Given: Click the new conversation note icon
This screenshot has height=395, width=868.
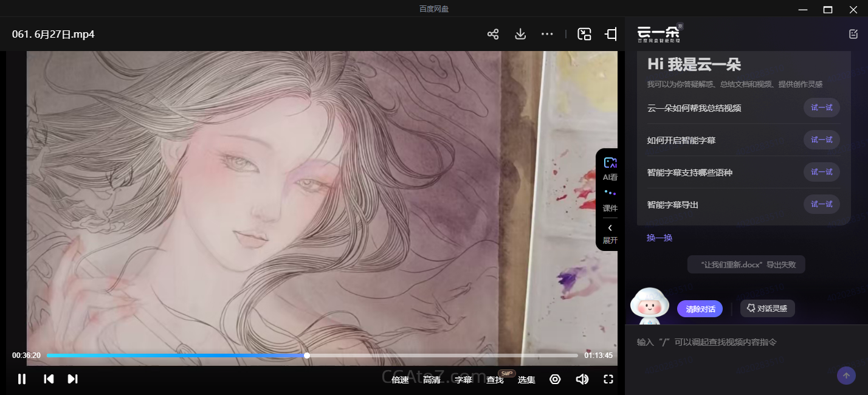Looking at the screenshot, I should (x=853, y=34).
